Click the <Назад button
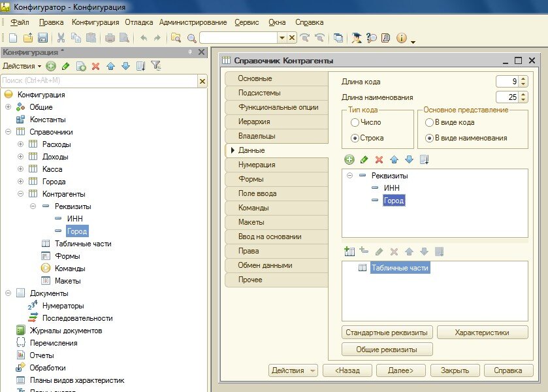The image size is (548, 392). [x=347, y=370]
